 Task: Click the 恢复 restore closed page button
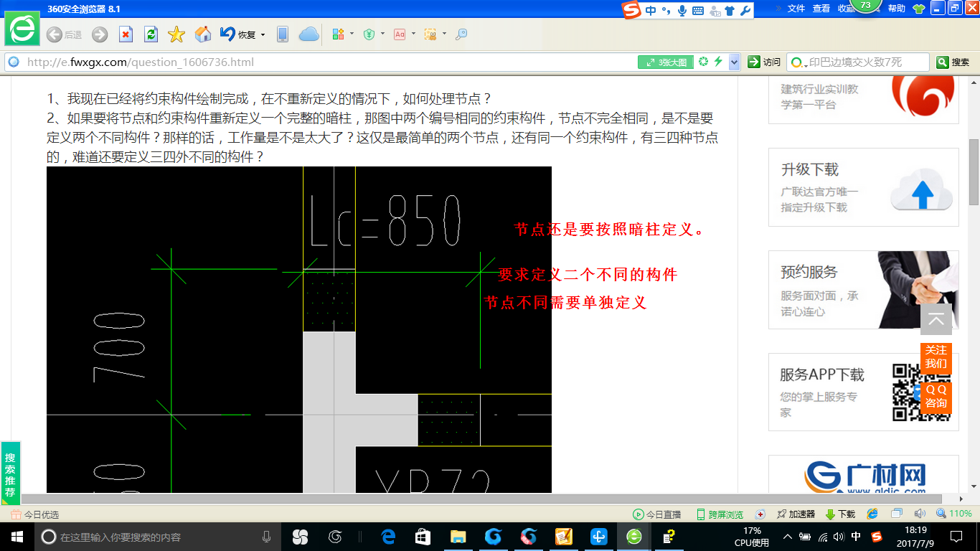click(238, 34)
